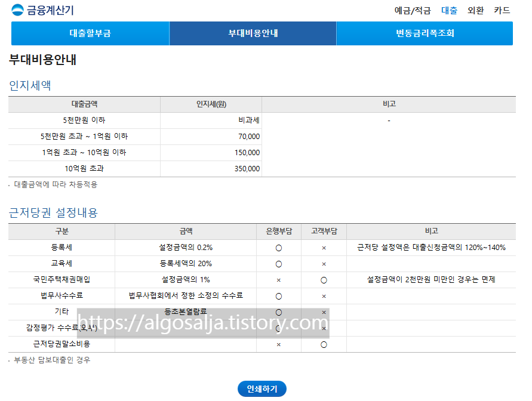This screenshot has height=401, width=532.
Task: Open the 예금/적금 menu
Action: click(414, 10)
